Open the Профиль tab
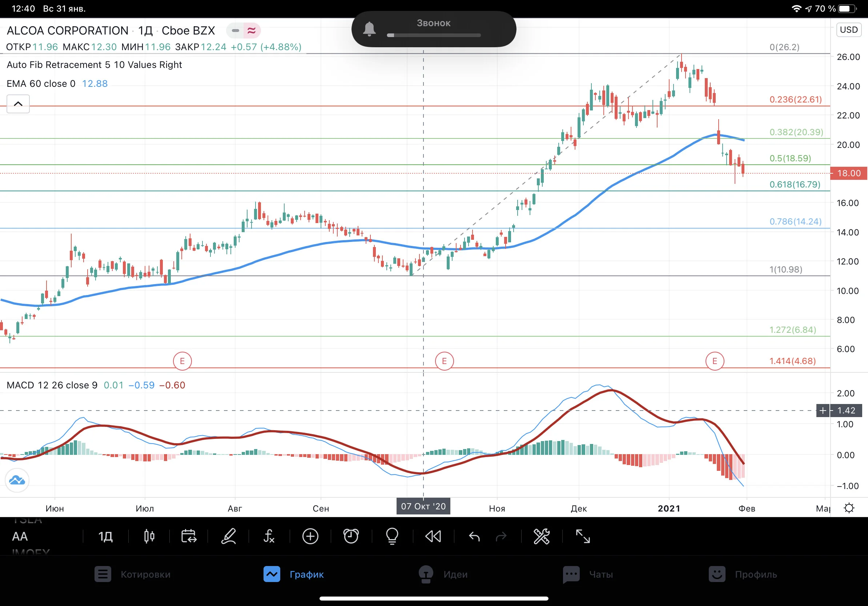Viewport: 868px width, 606px height. coord(743,574)
